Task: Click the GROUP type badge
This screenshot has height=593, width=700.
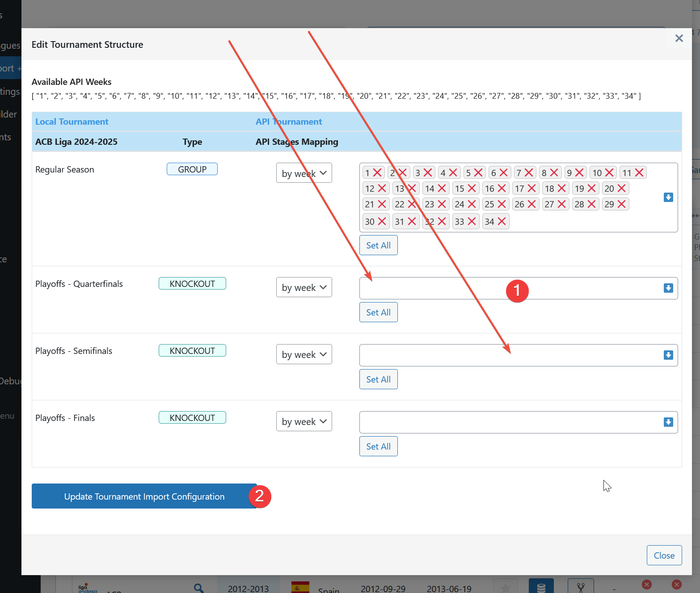Action: [x=192, y=169]
